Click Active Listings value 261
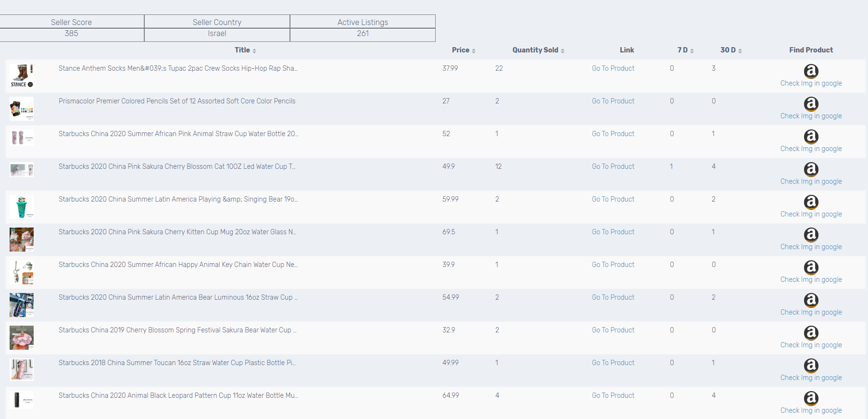The height and width of the screenshot is (419, 868). click(x=363, y=34)
